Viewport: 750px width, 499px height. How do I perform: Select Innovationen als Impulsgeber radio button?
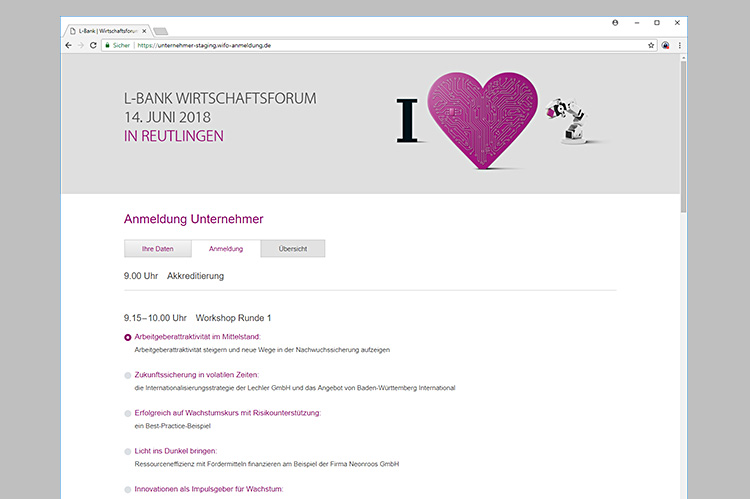click(x=128, y=489)
